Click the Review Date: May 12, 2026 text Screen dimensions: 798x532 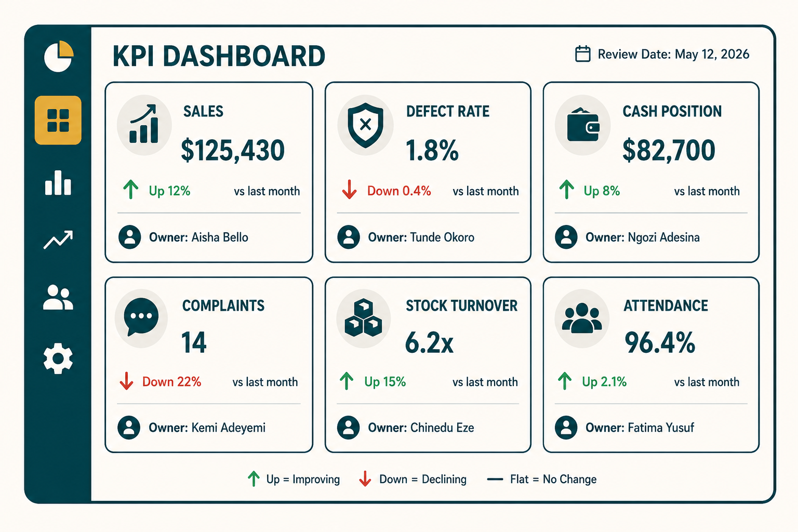[673, 54]
